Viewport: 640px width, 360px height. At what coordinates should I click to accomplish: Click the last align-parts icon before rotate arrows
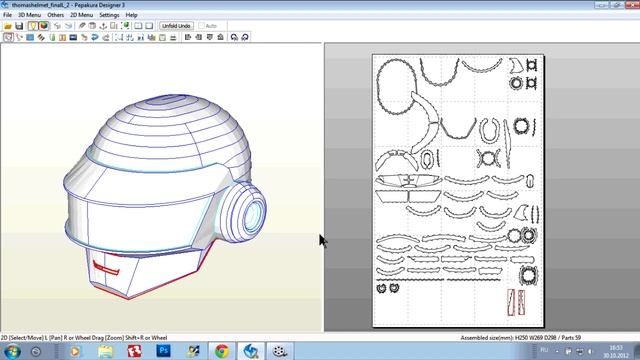220,37
